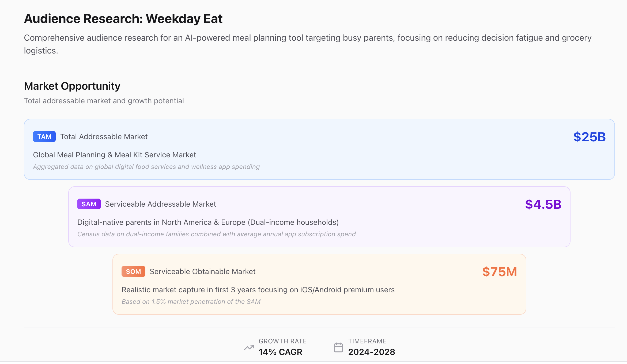627x364 pixels.
Task: Click the Digital-native parents description line
Action: pyautogui.click(x=208, y=222)
